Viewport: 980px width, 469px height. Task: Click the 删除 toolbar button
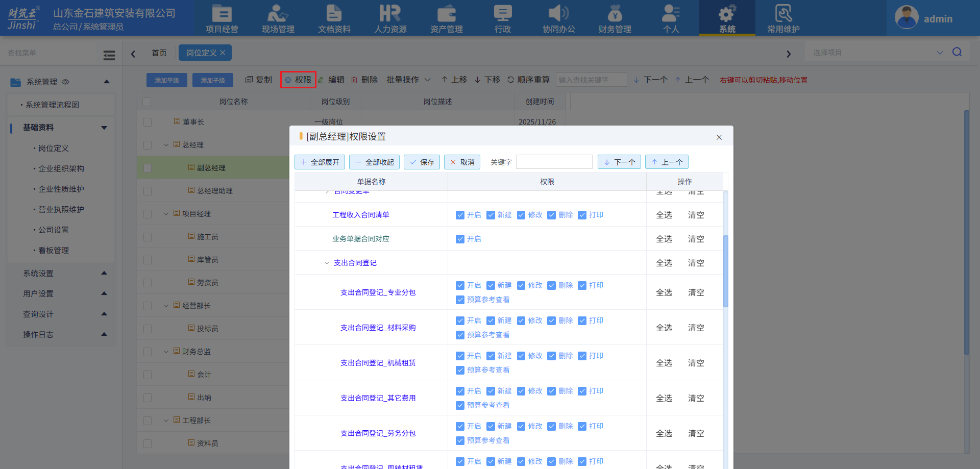point(364,80)
